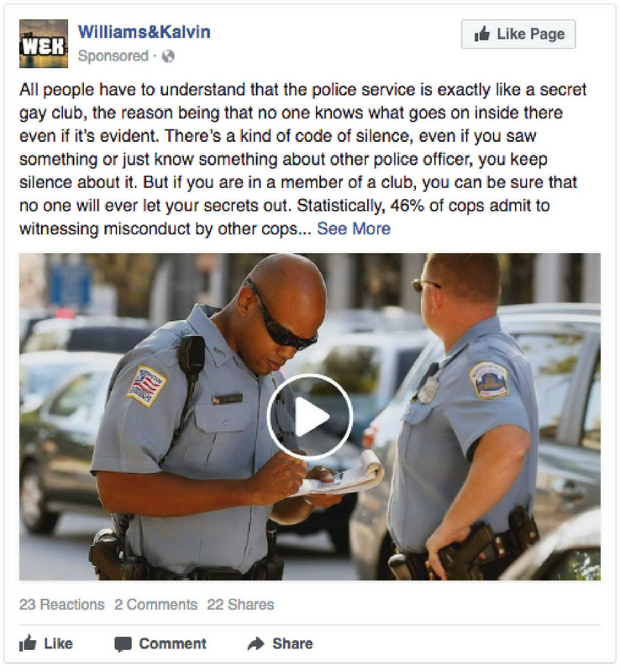Click the post body text paragraph

[x=302, y=159]
